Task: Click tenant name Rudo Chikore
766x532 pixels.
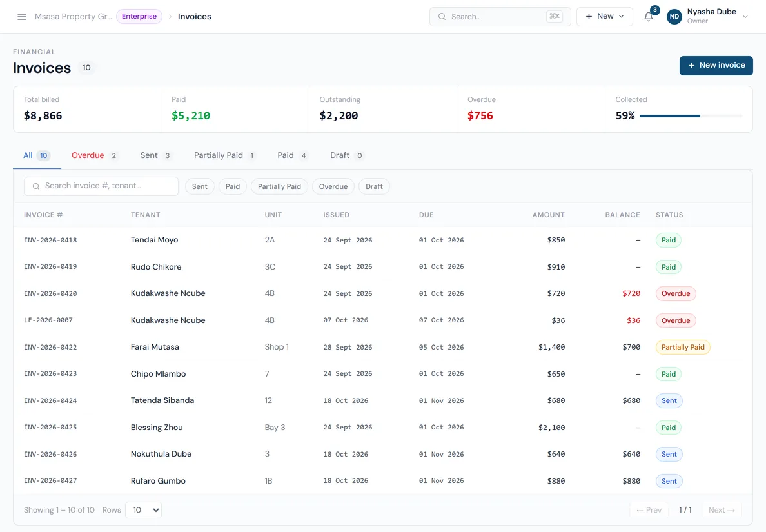Action: click(x=156, y=267)
